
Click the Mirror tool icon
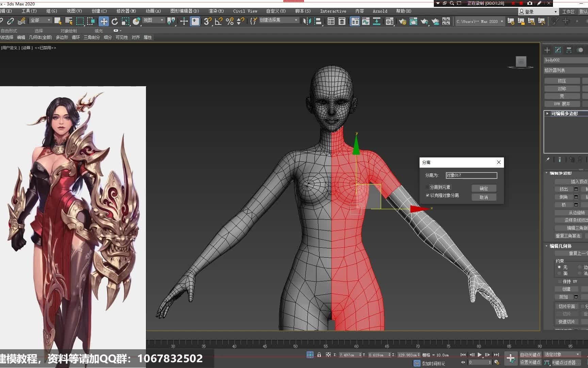click(307, 21)
